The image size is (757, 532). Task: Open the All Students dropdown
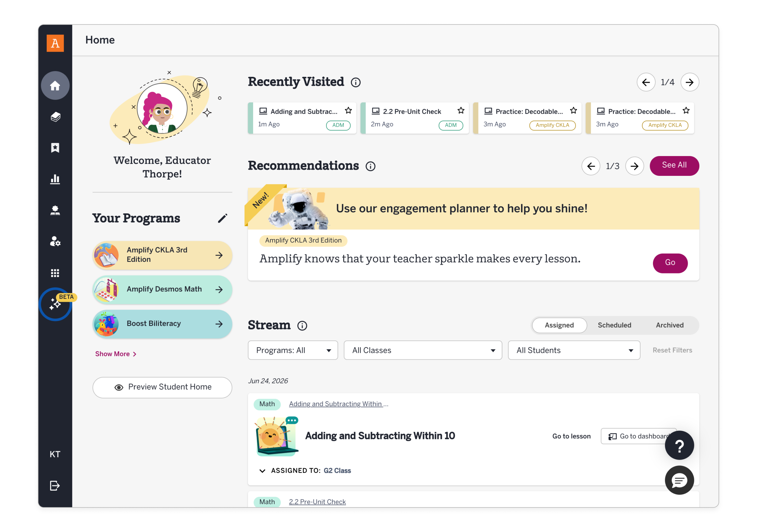tap(574, 350)
